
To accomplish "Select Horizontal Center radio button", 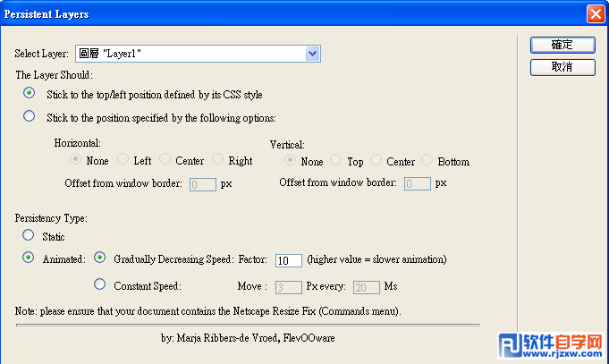I will coord(165,159).
